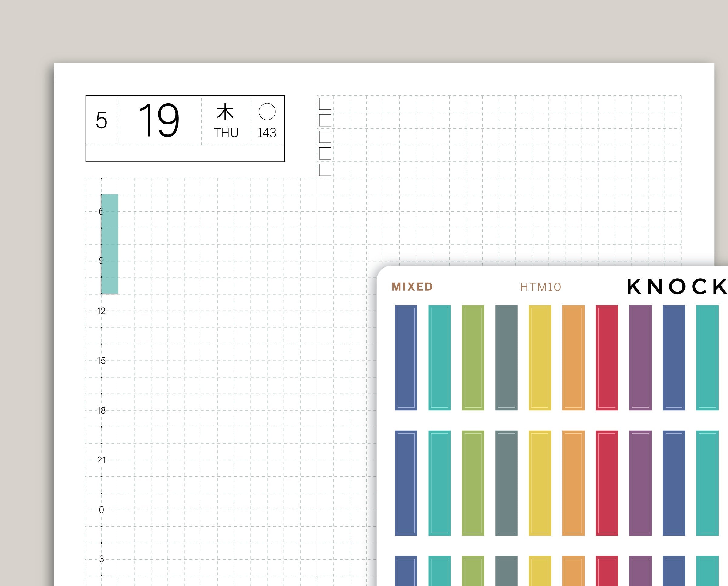This screenshot has width=728, height=586.
Task: Click the KNOCK brand logo
Action: click(677, 287)
